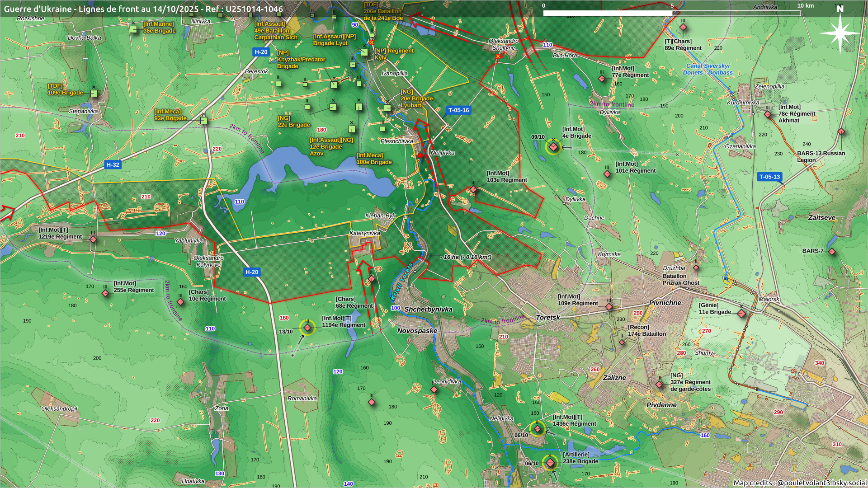Click the H-32 road shield
Screen dimensions: 868x488
[x=113, y=165]
